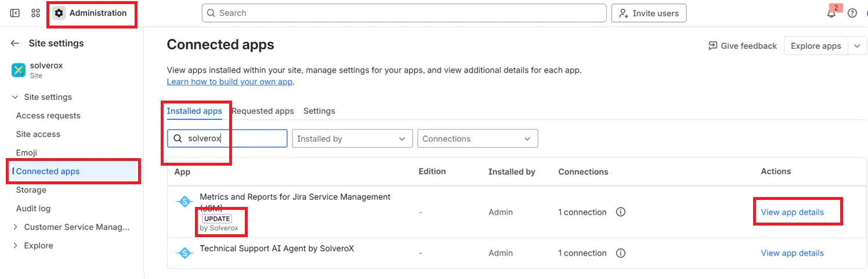The image size is (868, 279).
Task: Click the UPDATE badge under Metrics app
Action: (217, 219)
